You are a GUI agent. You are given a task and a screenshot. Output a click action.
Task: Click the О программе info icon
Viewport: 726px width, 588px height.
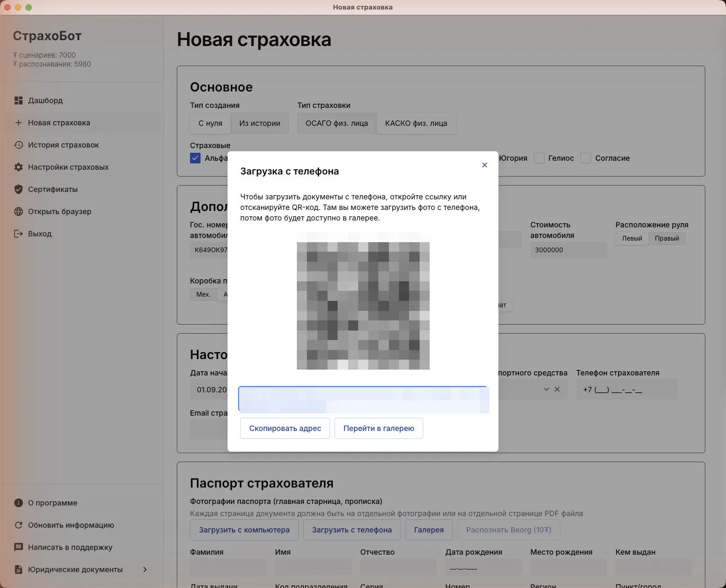point(19,503)
